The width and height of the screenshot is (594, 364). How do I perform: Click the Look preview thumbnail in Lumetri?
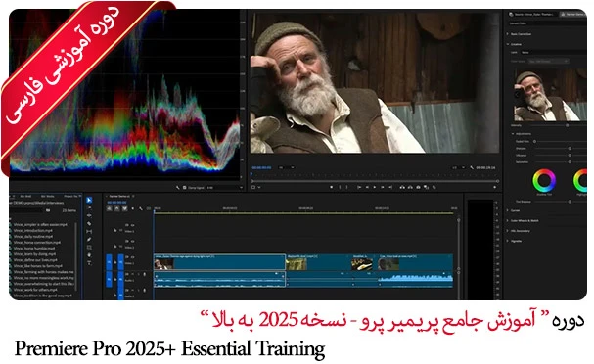pos(551,94)
